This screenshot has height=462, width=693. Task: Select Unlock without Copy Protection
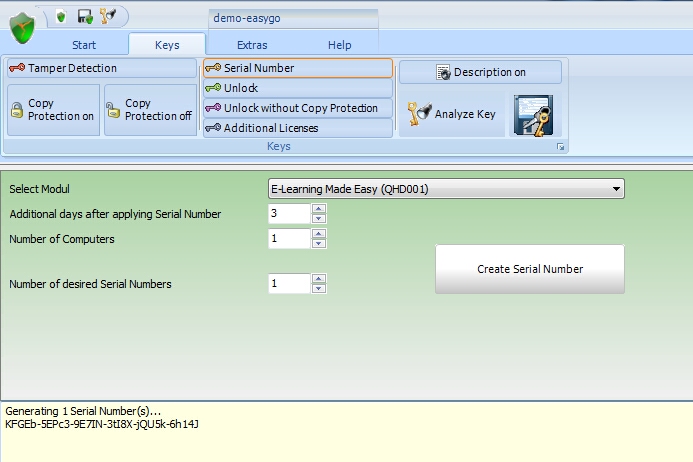297,108
